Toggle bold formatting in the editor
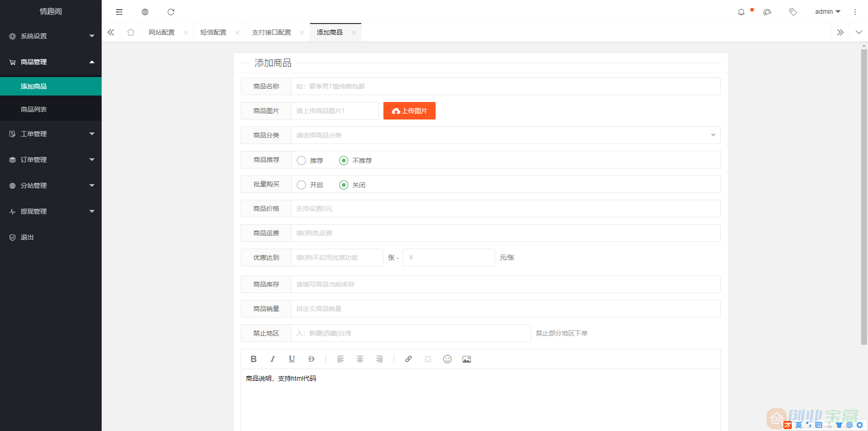The height and width of the screenshot is (431, 868). pyautogui.click(x=254, y=359)
